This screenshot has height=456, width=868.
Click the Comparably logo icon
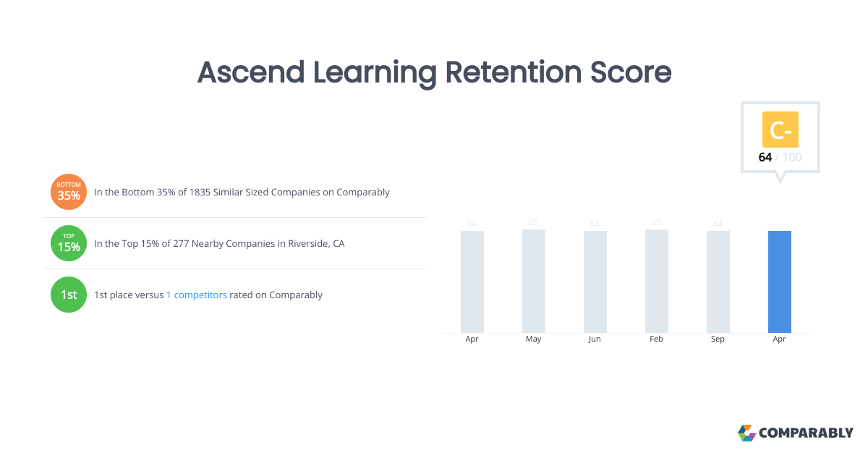pos(746,433)
